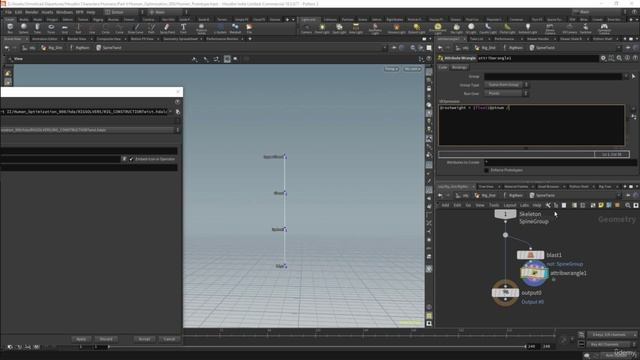
Task: Open the Render menu
Action: [31, 12]
